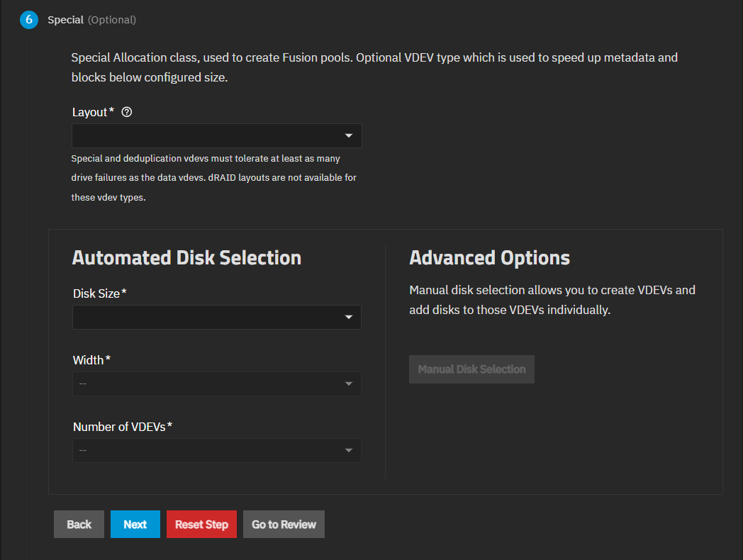The image size is (743, 560).
Task: Click the Reset Step button
Action: pyautogui.click(x=201, y=525)
